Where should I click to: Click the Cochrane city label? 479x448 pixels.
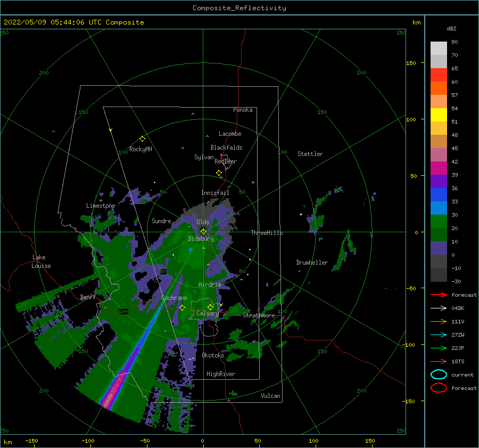[174, 298]
